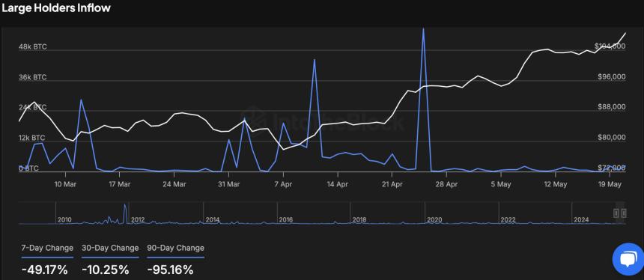Jump to 2020 in the navigator timeline
The width and height of the screenshot is (644, 280).
point(434,219)
